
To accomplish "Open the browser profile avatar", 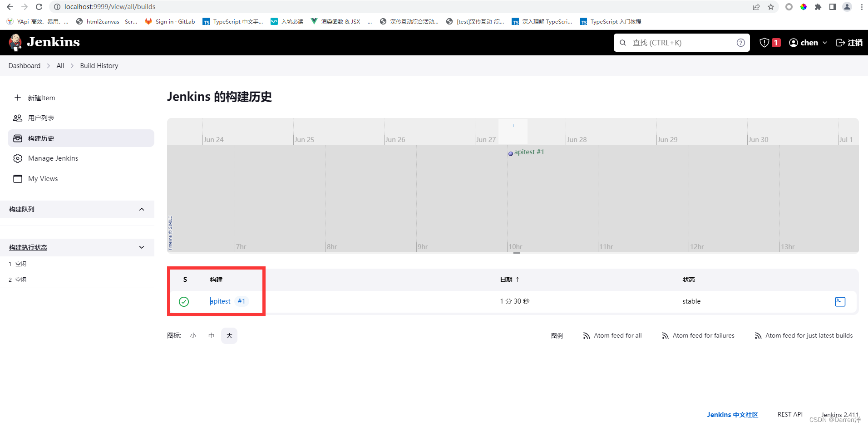I will [847, 7].
